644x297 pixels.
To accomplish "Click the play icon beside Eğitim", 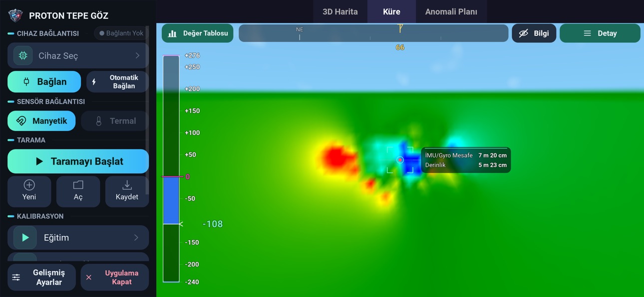I will pos(25,237).
